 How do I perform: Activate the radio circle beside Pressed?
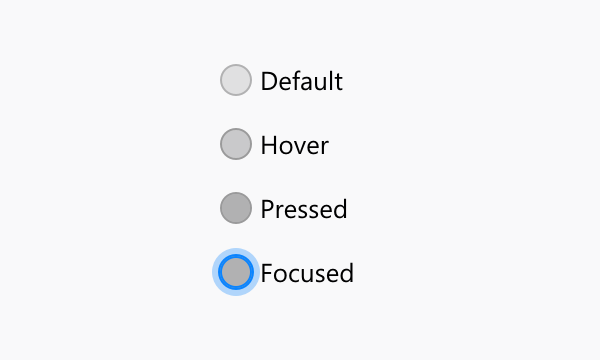(x=236, y=208)
